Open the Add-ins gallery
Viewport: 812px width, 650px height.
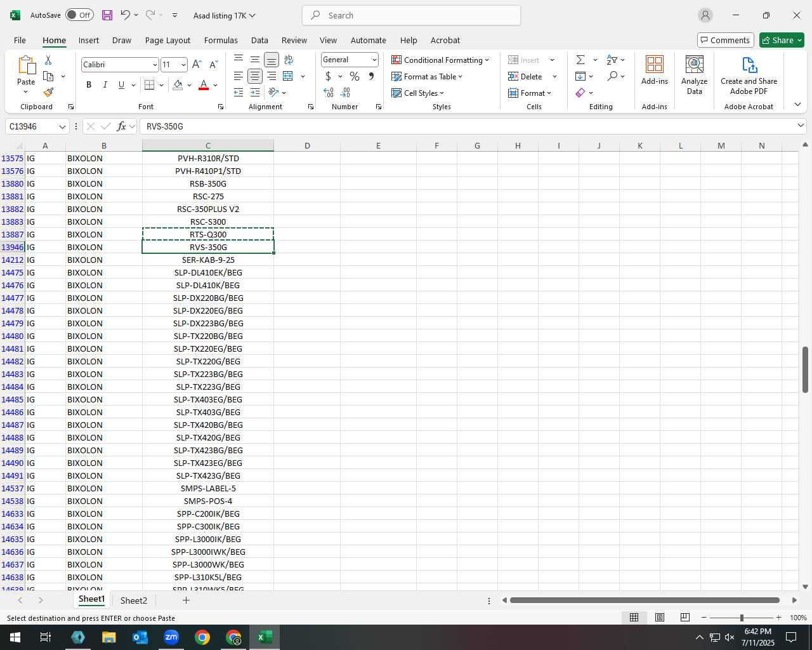coord(655,70)
